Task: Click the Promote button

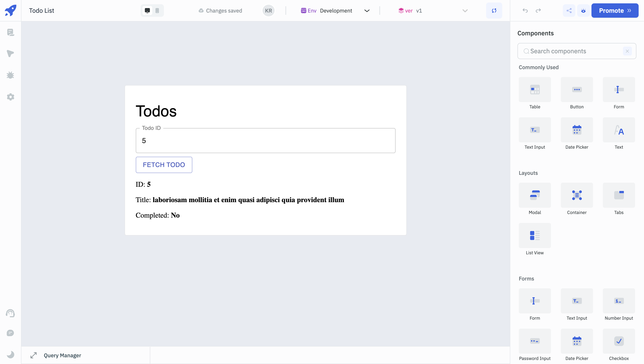Action: pos(615,11)
